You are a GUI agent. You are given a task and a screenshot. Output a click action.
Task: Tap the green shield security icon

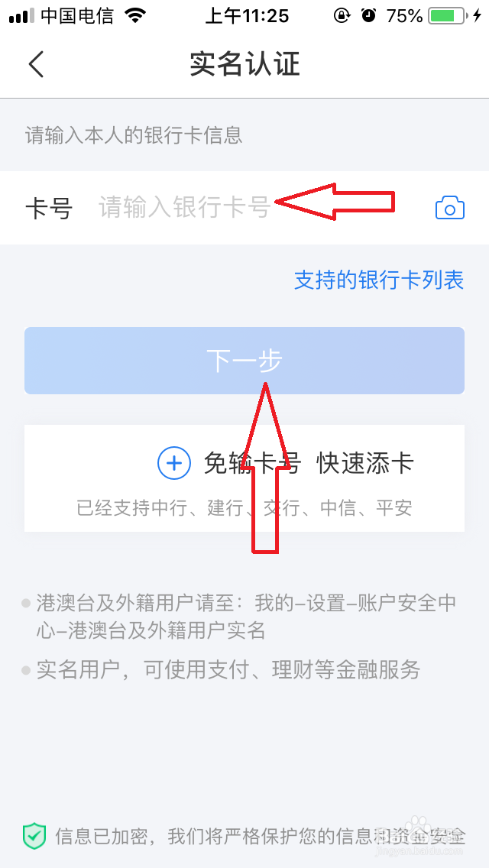[x=34, y=835]
